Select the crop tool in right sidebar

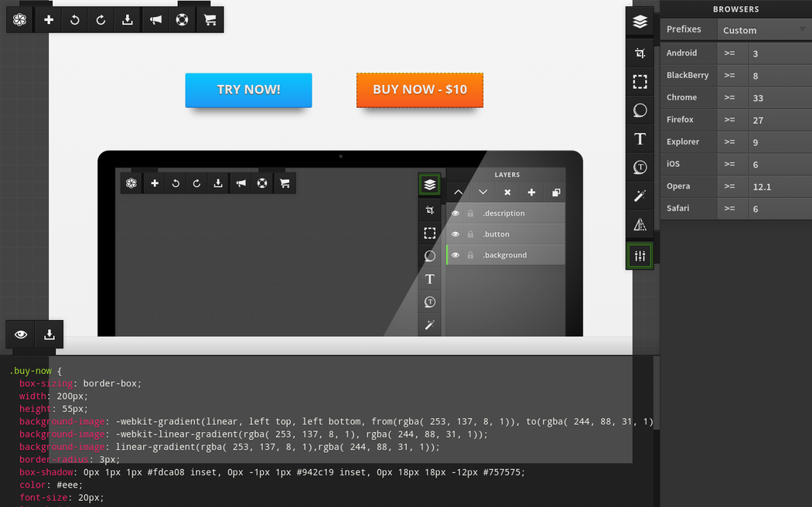coord(640,53)
